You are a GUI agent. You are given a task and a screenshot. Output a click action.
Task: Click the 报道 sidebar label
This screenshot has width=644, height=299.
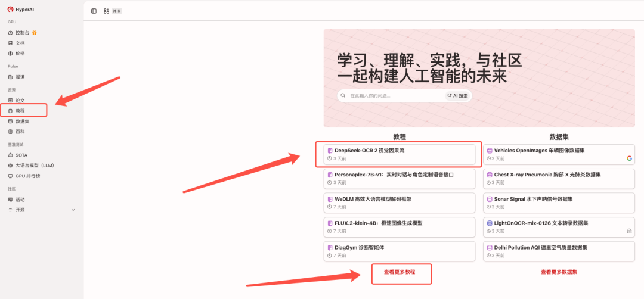click(20, 77)
